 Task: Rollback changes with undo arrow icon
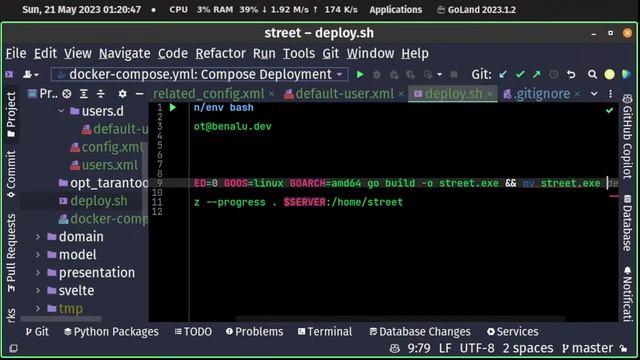[x=571, y=75]
